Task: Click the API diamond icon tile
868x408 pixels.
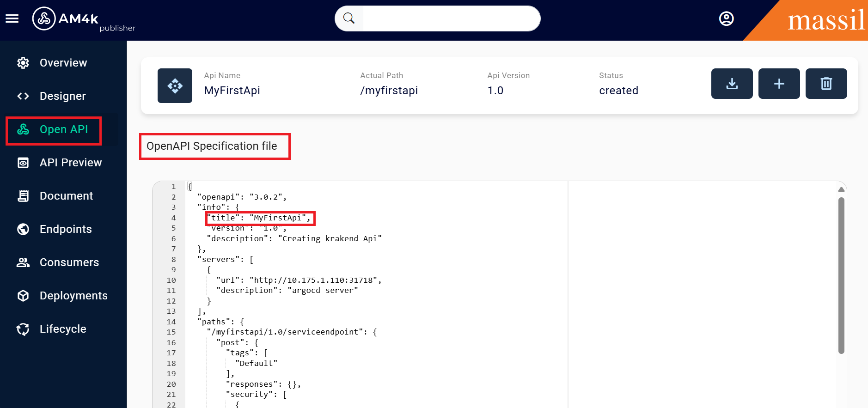Action: point(175,85)
